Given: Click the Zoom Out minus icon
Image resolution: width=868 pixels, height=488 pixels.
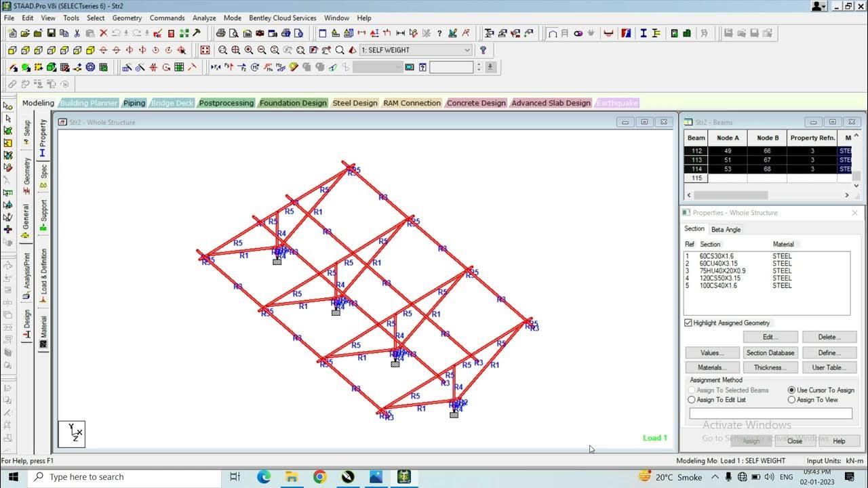Looking at the screenshot, I should click(x=261, y=50).
